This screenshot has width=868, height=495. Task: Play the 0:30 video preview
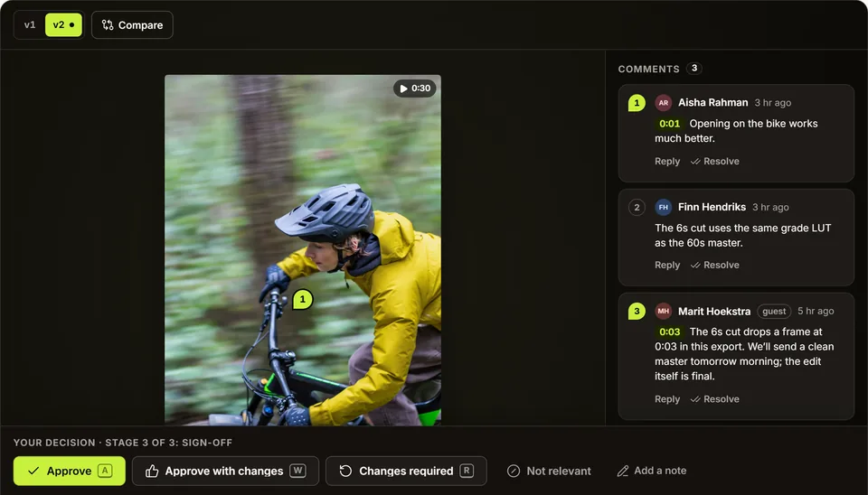(415, 88)
